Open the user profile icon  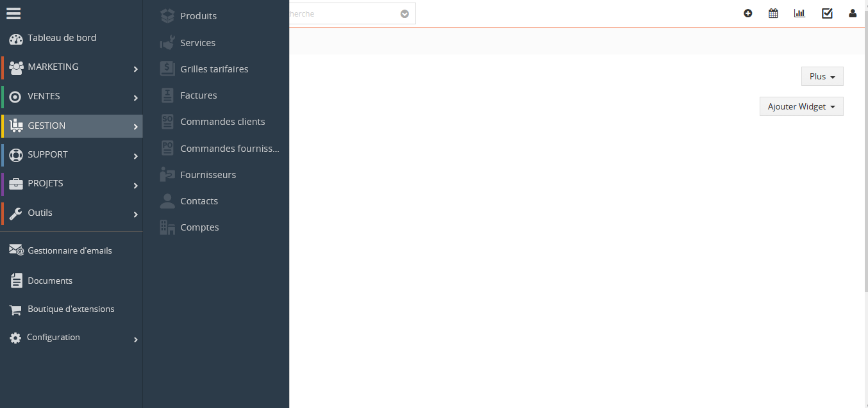pyautogui.click(x=852, y=13)
